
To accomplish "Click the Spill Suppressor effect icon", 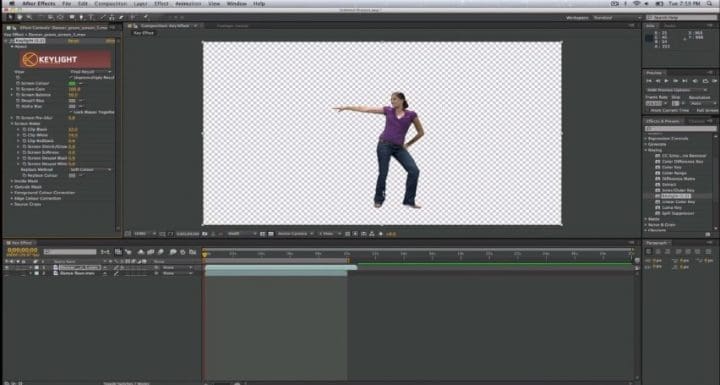I will coord(658,213).
